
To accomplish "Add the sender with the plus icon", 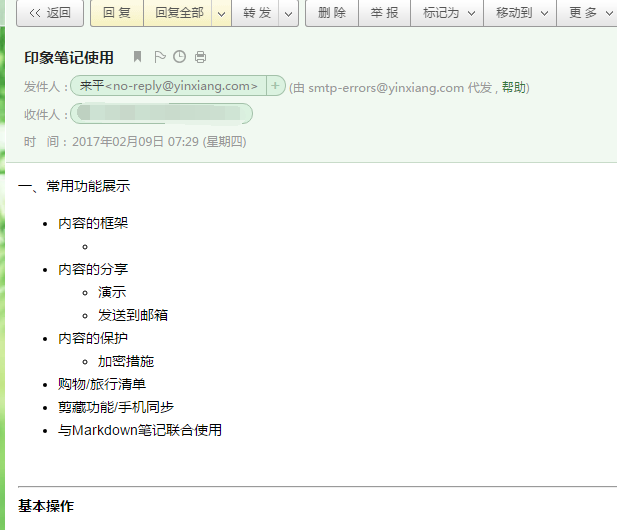I will pos(275,86).
